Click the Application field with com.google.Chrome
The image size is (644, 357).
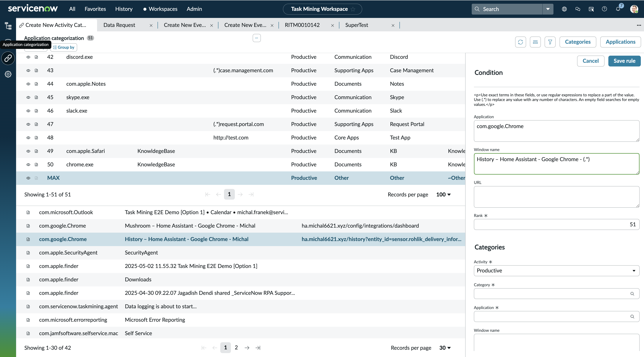(x=556, y=131)
